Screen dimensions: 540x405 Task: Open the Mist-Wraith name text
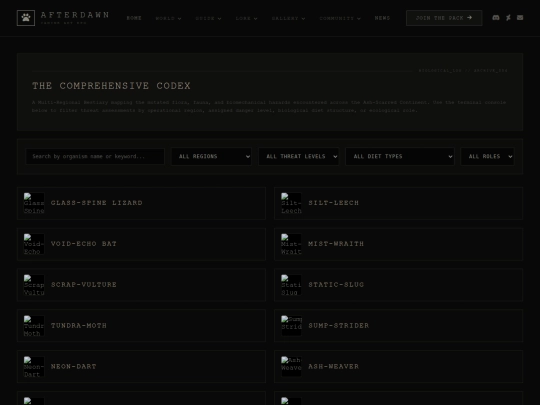tap(336, 244)
